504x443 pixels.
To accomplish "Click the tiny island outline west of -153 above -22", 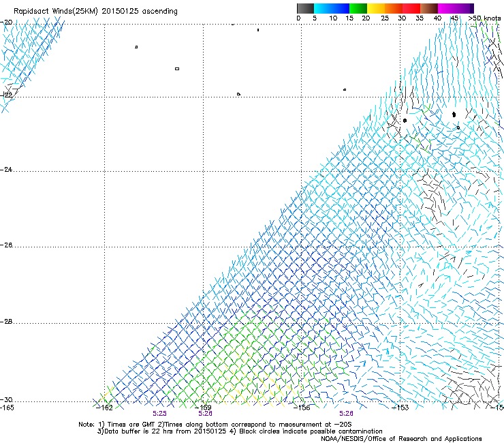I will (x=345, y=89).
